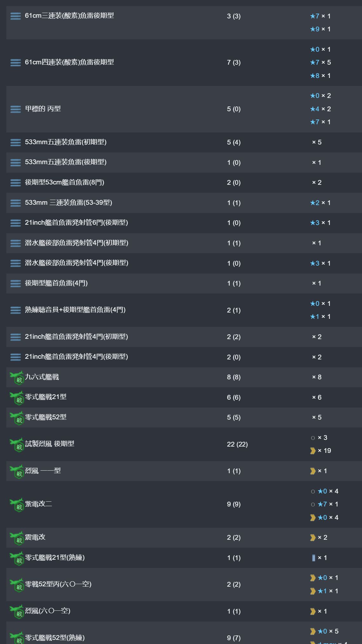This screenshot has width=362, height=644.
Task: Click the 22 (22) count for 試製烈風 後期型
Action: click(237, 444)
